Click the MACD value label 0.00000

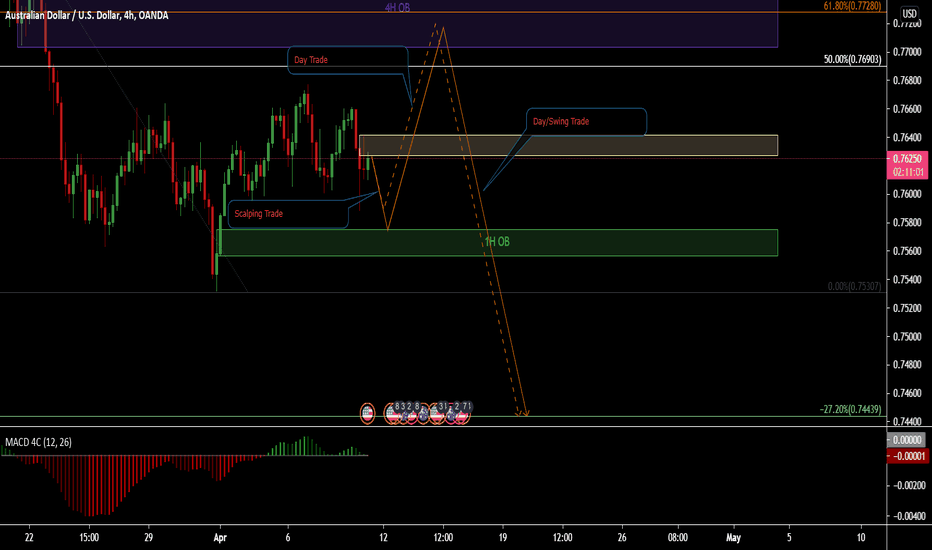pyautogui.click(x=907, y=440)
